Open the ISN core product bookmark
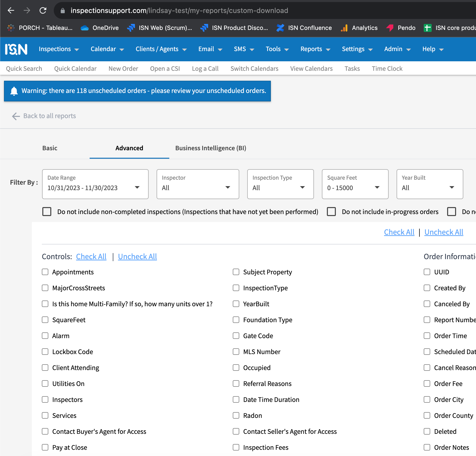 click(x=450, y=28)
